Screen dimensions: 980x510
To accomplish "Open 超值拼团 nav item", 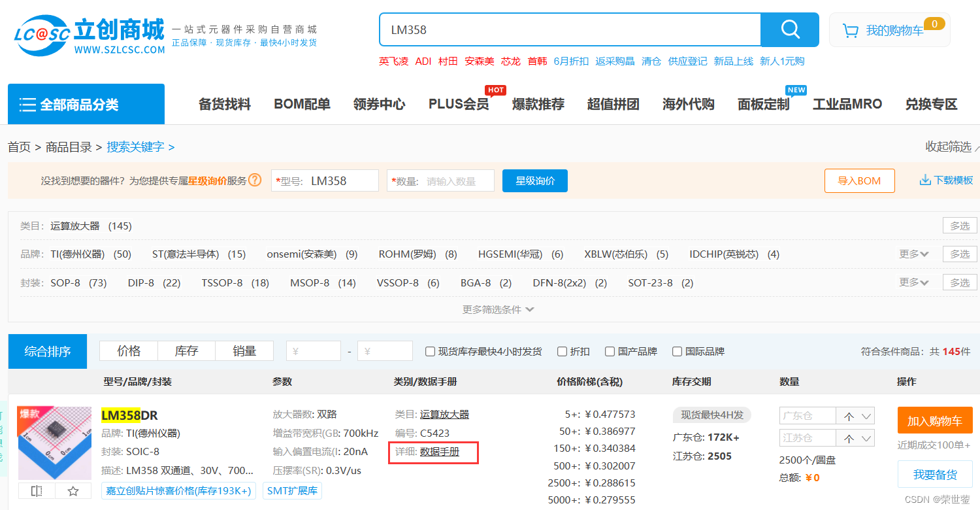I will (x=613, y=105).
